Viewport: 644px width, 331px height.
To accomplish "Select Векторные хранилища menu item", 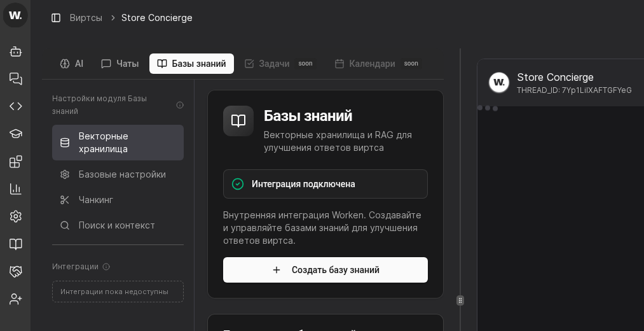I will 118,143.
